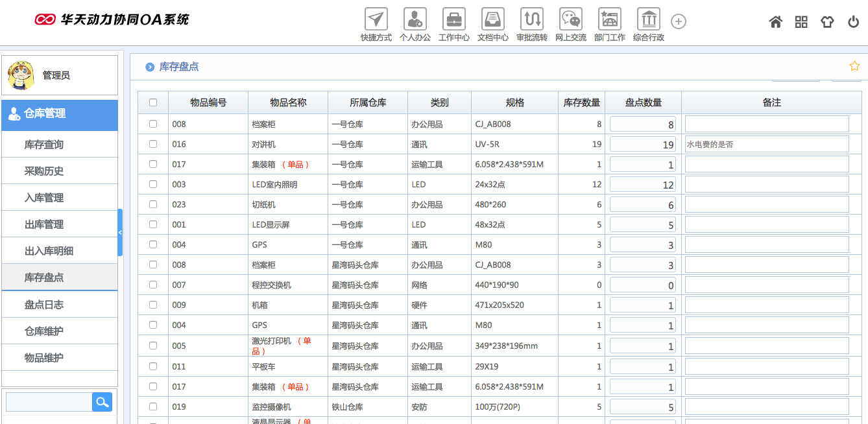Click the sidebar search magnifier icon
This screenshot has width=868, height=424.
pos(102,402)
